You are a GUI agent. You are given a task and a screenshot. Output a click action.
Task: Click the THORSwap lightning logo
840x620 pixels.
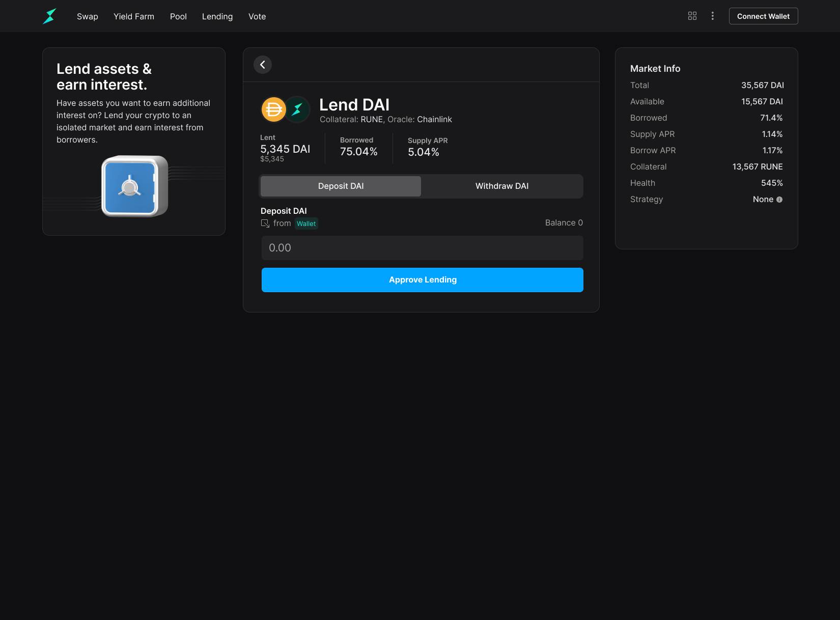(x=49, y=16)
